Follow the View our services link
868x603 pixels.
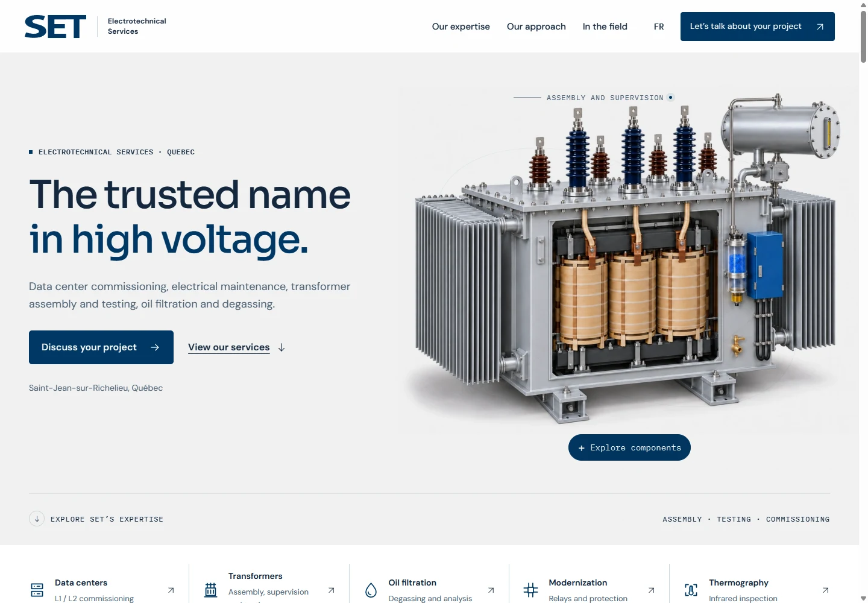coord(229,347)
